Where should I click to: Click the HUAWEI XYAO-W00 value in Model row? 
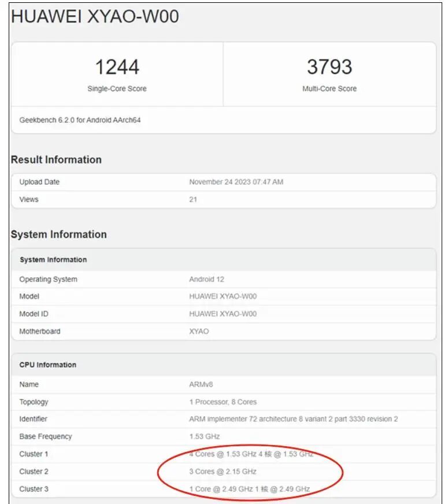[223, 297]
